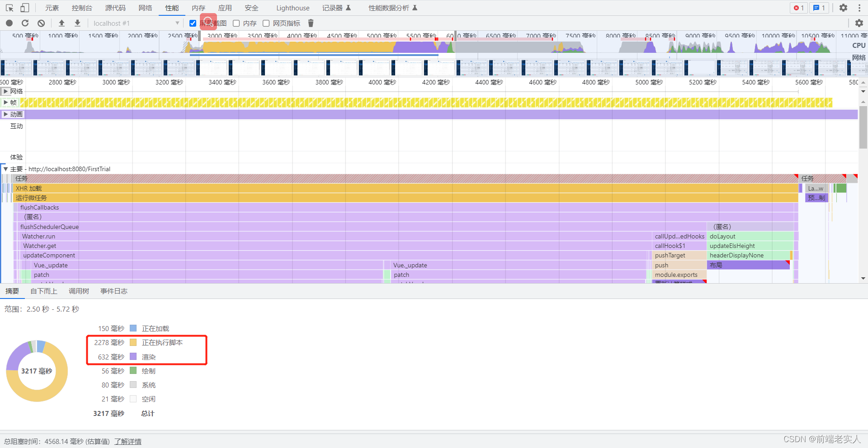Viewport: 868px width, 448px height.
Task: Expand the 动画 animation track
Action: tap(5, 114)
